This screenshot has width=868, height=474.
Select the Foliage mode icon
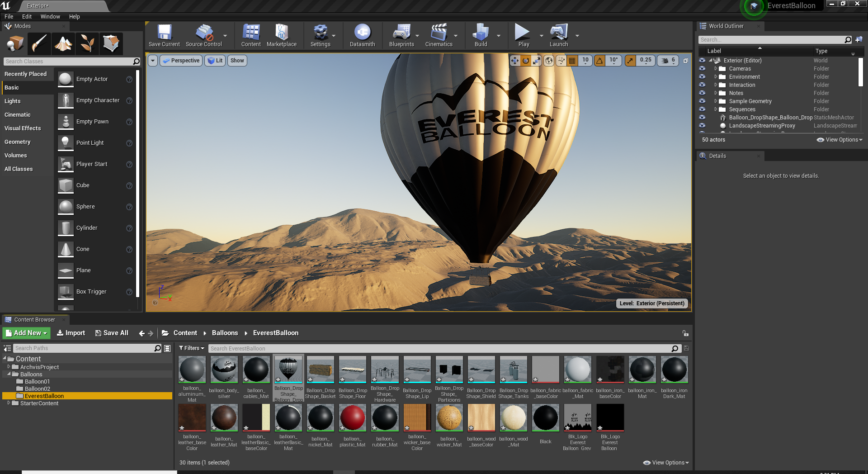pyautogui.click(x=87, y=43)
